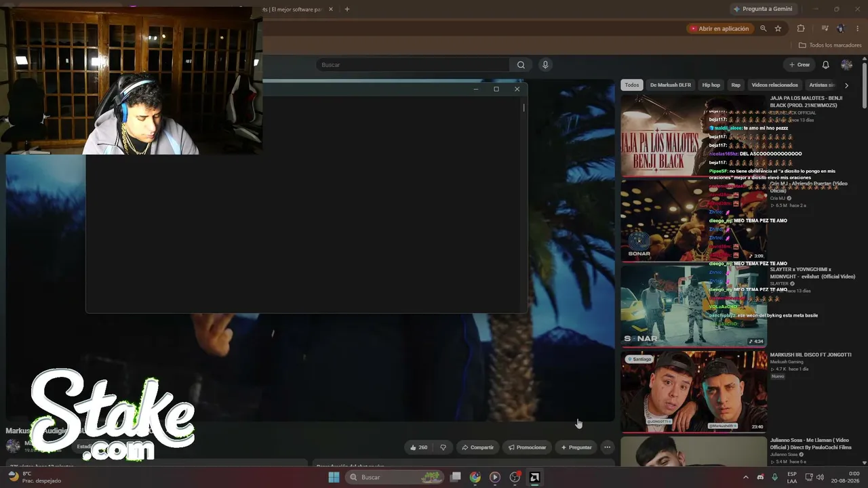This screenshot has width=868, height=488.
Task: Click the microphone tray icon
Action: [774, 477]
